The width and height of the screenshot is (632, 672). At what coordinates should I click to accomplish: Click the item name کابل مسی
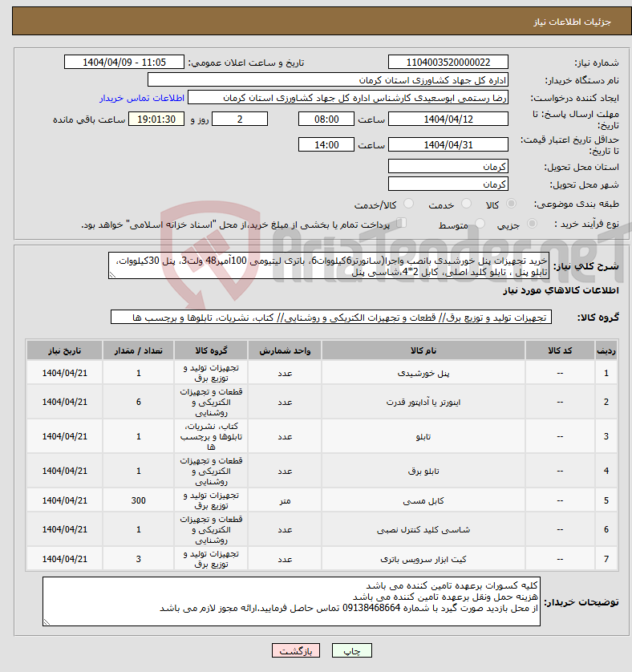coord(423,500)
